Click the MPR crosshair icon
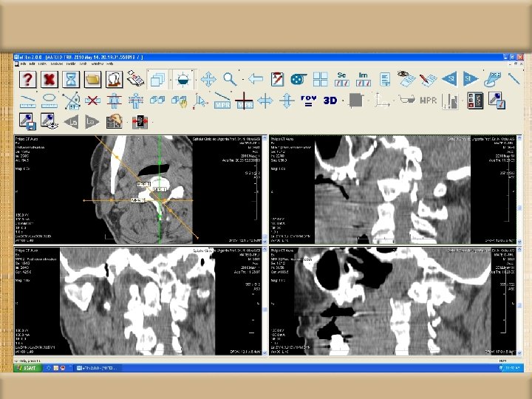 tap(244, 100)
